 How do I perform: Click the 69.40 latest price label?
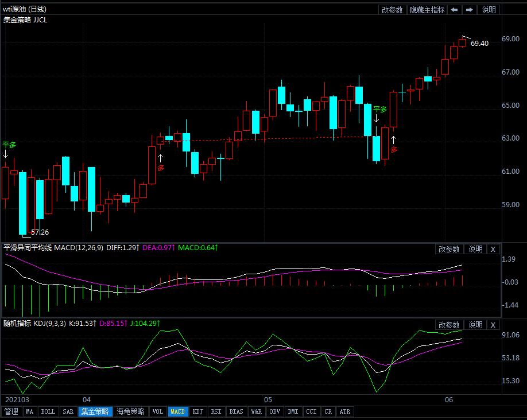click(x=479, y=44)
